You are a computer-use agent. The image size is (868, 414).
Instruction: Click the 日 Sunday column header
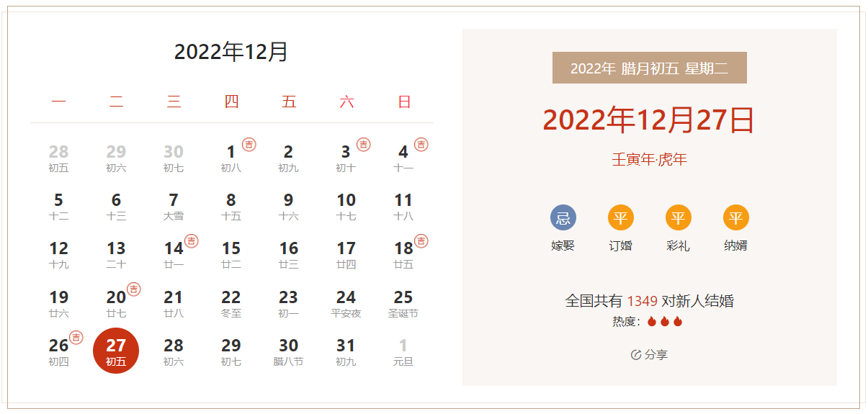pyautogui.click(x=404, y=102)
